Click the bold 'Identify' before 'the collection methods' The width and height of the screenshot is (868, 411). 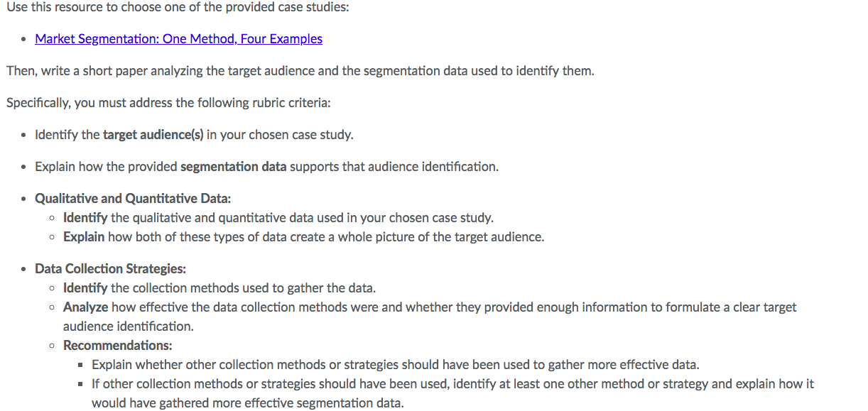[85, 288]
